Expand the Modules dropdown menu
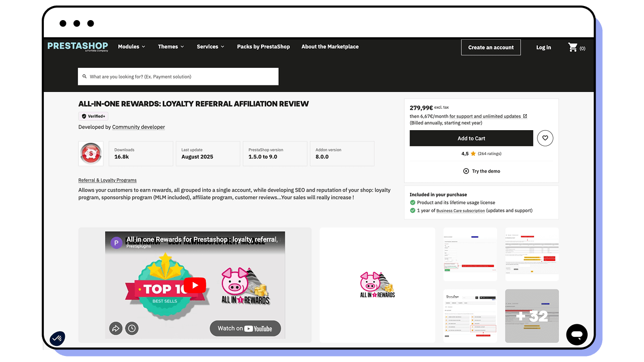Image resolution: width=644 pixels, height=362 pixels. click(x=131, y=47)
